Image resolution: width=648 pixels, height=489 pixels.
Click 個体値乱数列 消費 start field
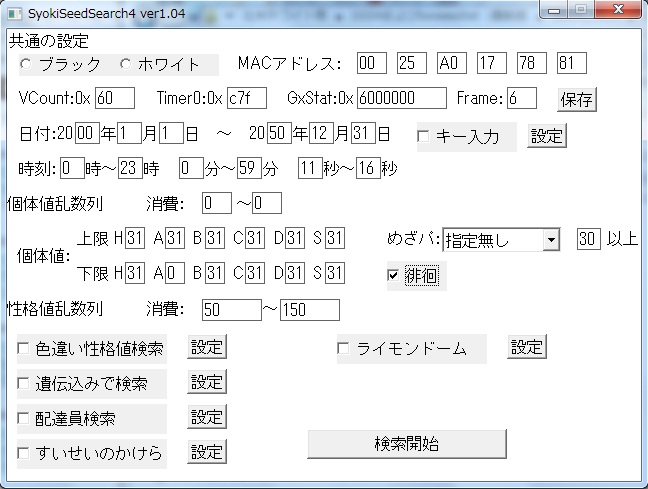(x=217, y=203)
